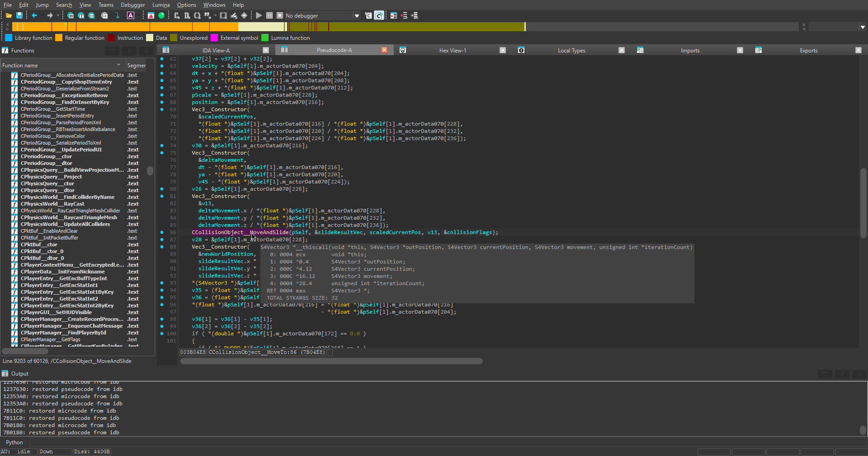Toggle breakpoint dot at line 100

(162, 334)
